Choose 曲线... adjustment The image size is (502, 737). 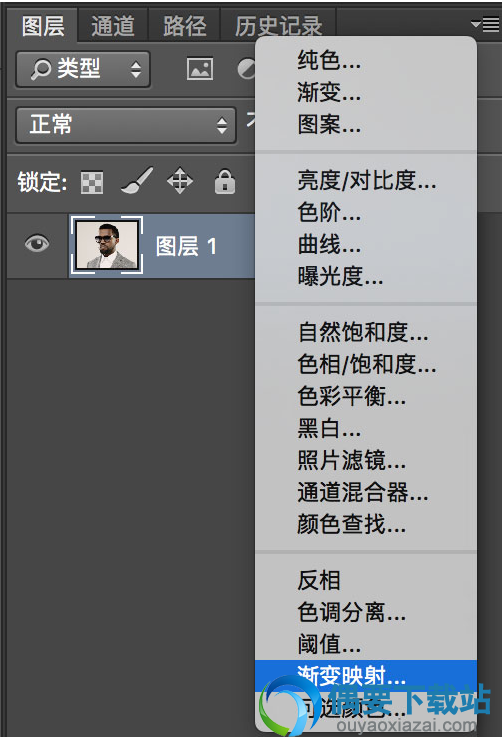pos(366,244)
